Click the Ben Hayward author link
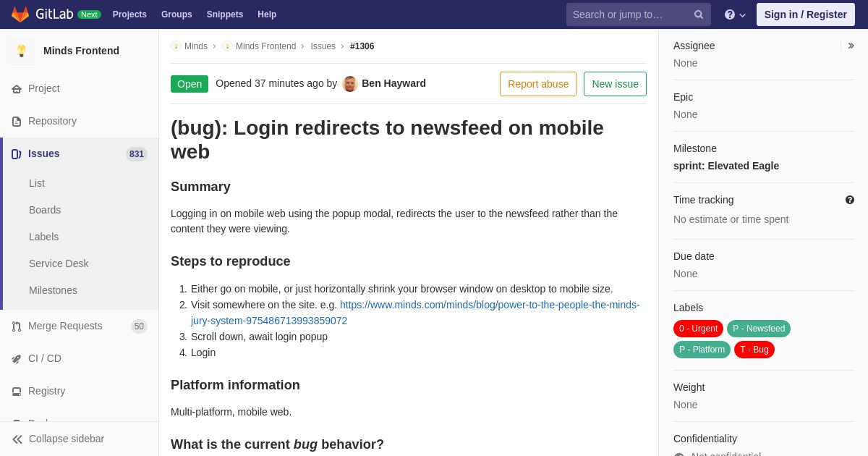The width and height of the screenshot is (868, 456). (393, 83)
